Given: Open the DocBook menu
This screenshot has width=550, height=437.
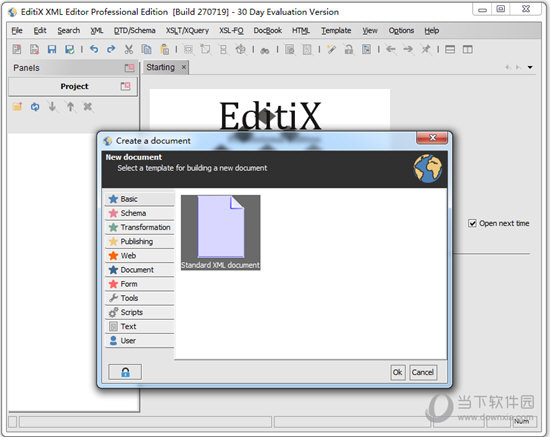Looking at the screenshot, I should pyautogui.click(x=268, y=31).
